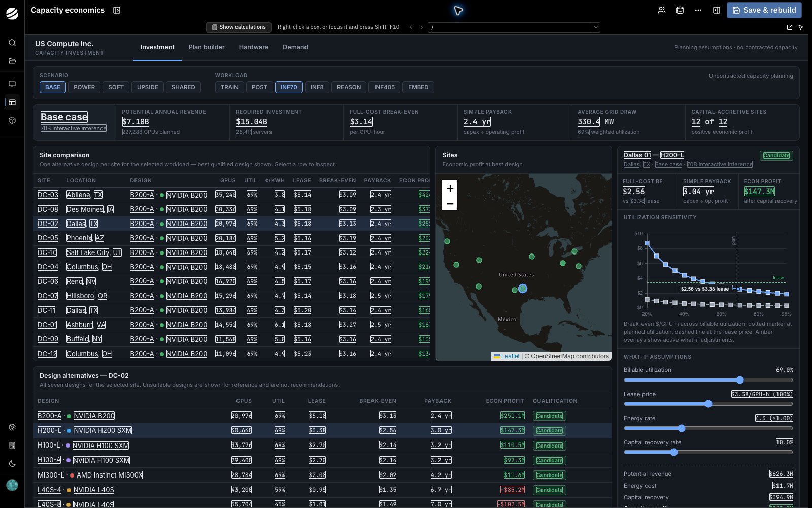This screenshot has width=812, height=508.
Task: Open search from the left sidebar
Action: point(12,43)
